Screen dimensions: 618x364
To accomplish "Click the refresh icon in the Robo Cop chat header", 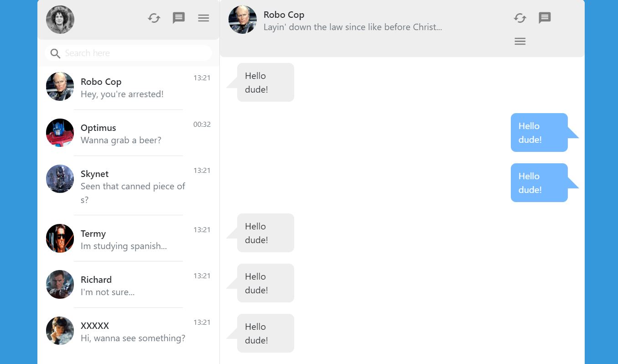I will 520,18.
